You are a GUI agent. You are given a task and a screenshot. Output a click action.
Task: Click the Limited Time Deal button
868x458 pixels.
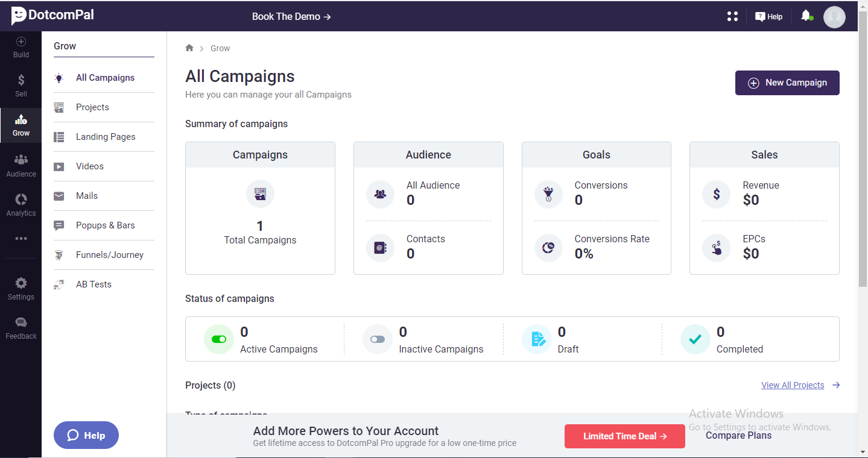(x=624, y=436)
